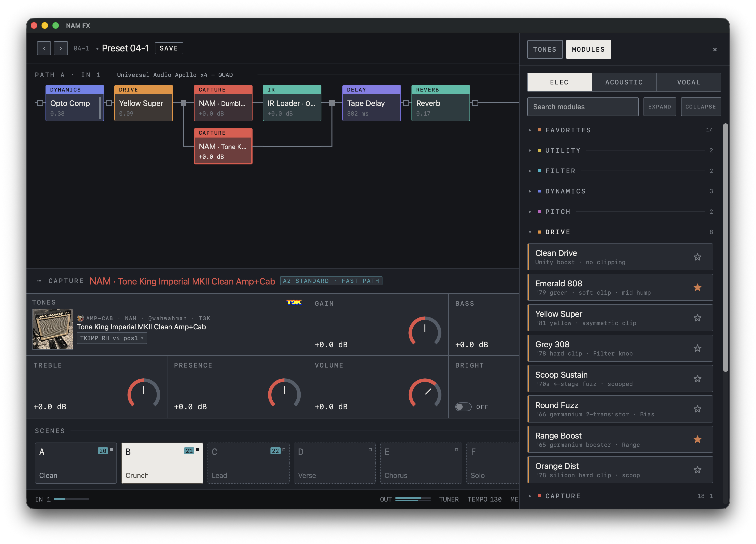Image resolution: width=756 pixels, height=544 pixels.
Task: Save the preset
Action: [x=169, y=48]
